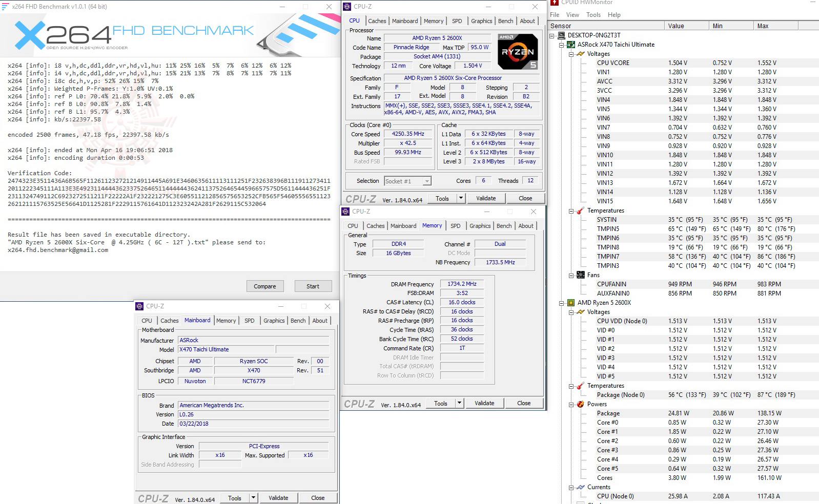Click the Temperatures icon above the Package (Node 0) row
The height and width of the screenshot is (504, 819).
[x=581, y=386]
